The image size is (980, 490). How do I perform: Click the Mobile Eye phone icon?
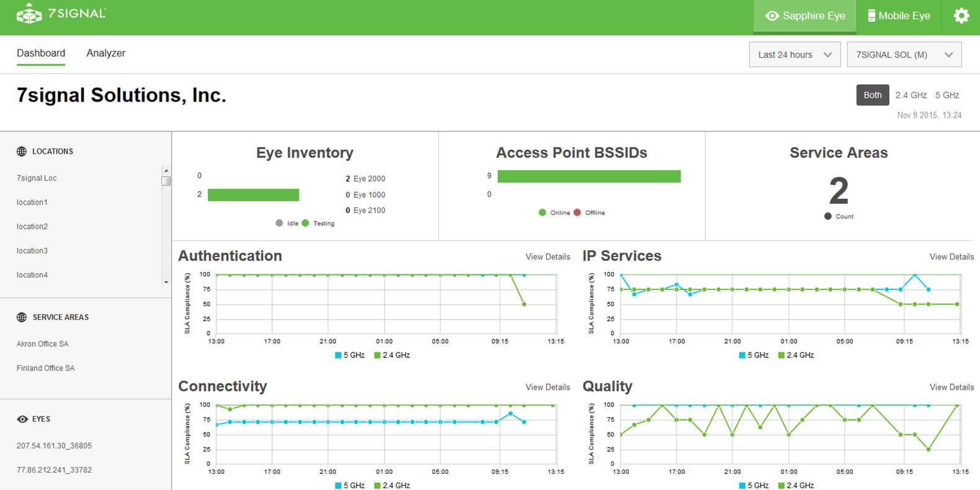871,16
